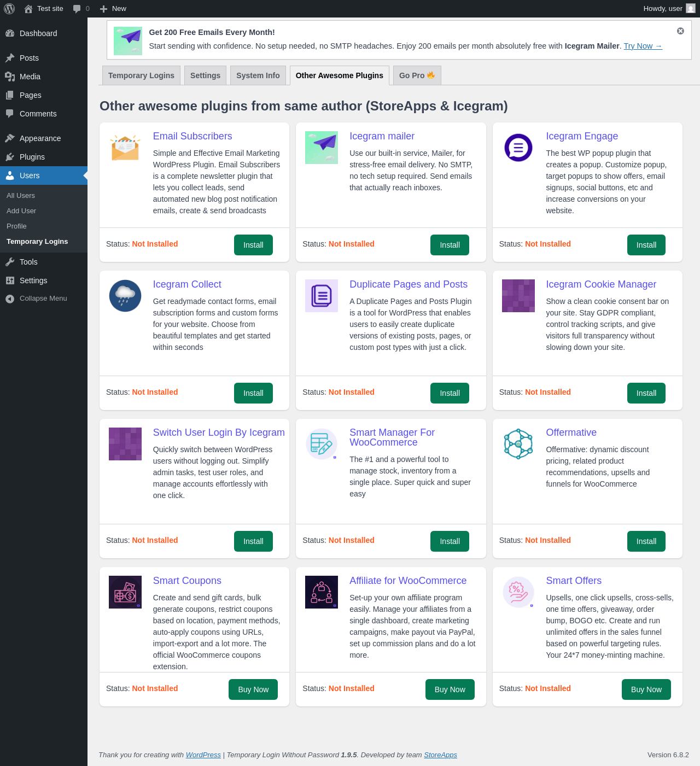The width and height of the screenshot is (700, 766).
Task: Open the Smart Manager For WooCommerce title
Action: coord(392,437)
